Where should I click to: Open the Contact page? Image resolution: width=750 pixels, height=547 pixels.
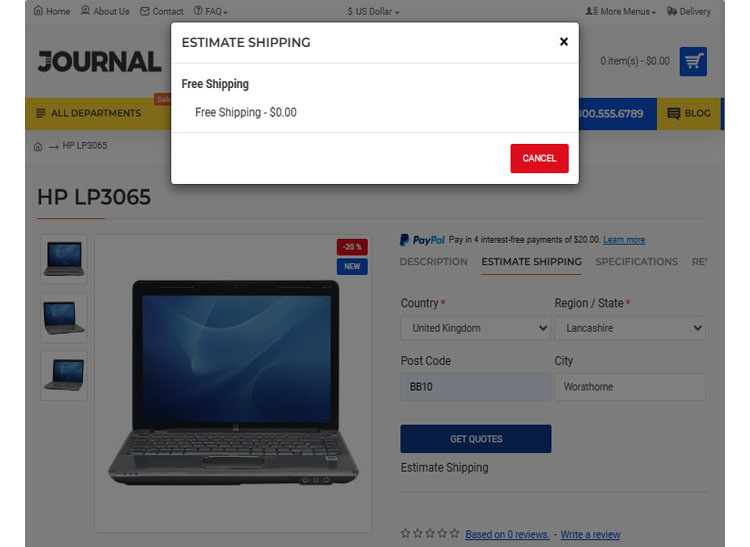tap(162, 11)
